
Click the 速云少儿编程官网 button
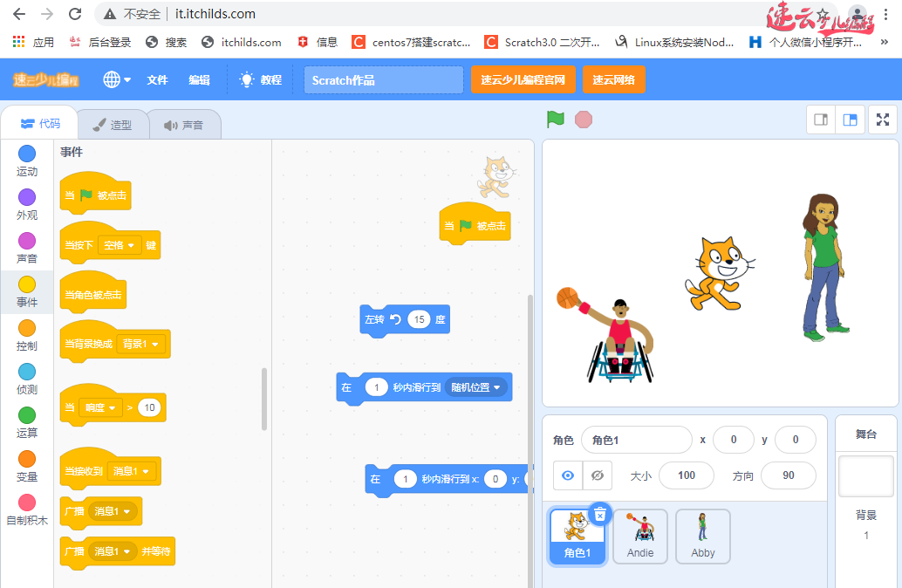(523, 79)
